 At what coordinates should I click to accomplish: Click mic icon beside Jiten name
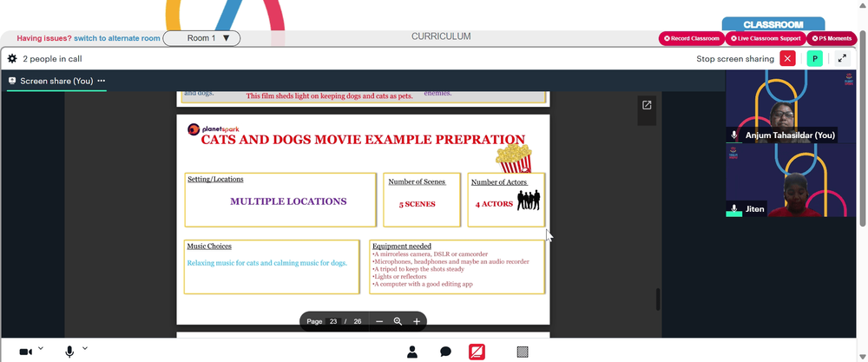[734, 208]
